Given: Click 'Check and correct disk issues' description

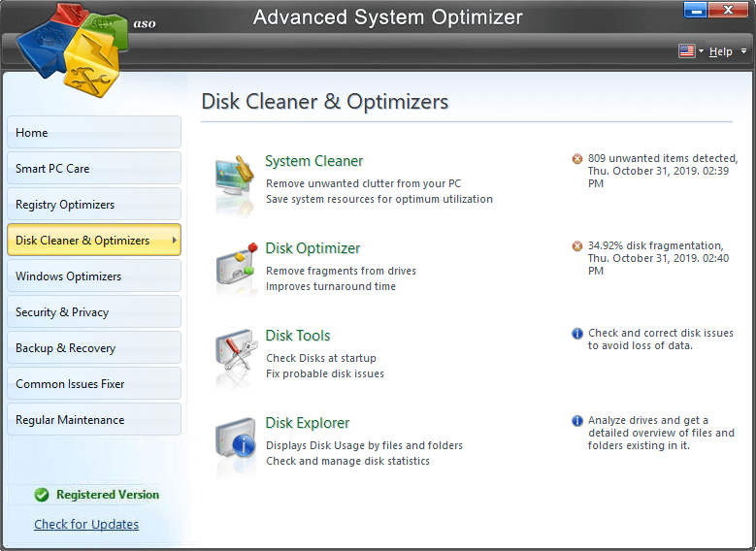Looking at the screenshot, I should tap(661, 340).
